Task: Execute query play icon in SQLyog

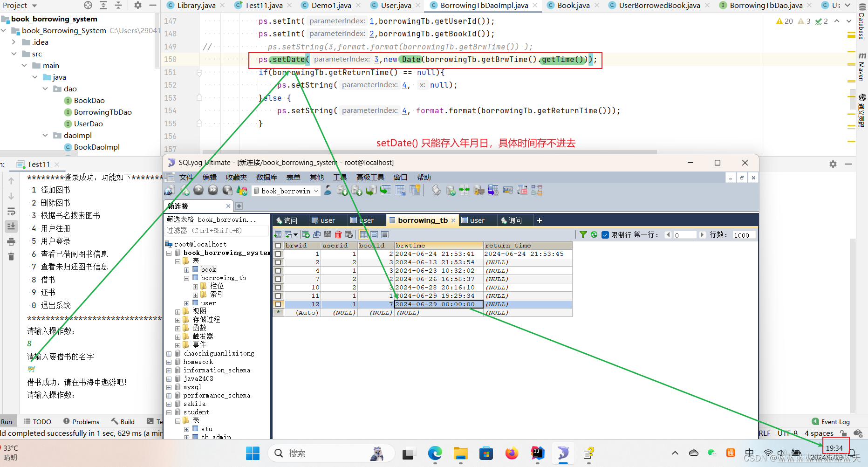Action: 198,190
